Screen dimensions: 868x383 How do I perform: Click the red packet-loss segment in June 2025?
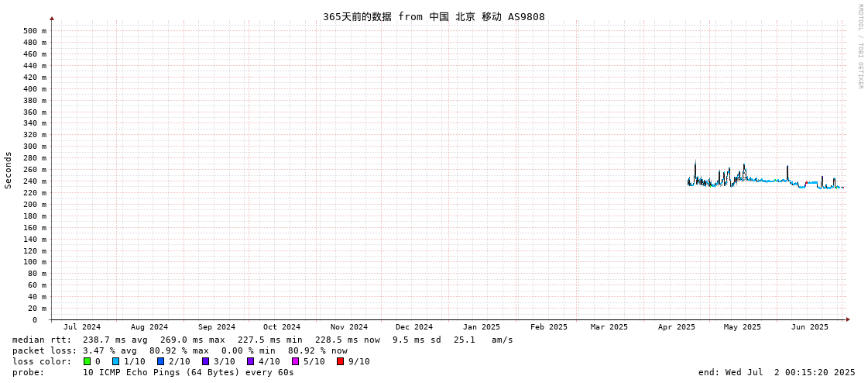[x=806, y=182]
